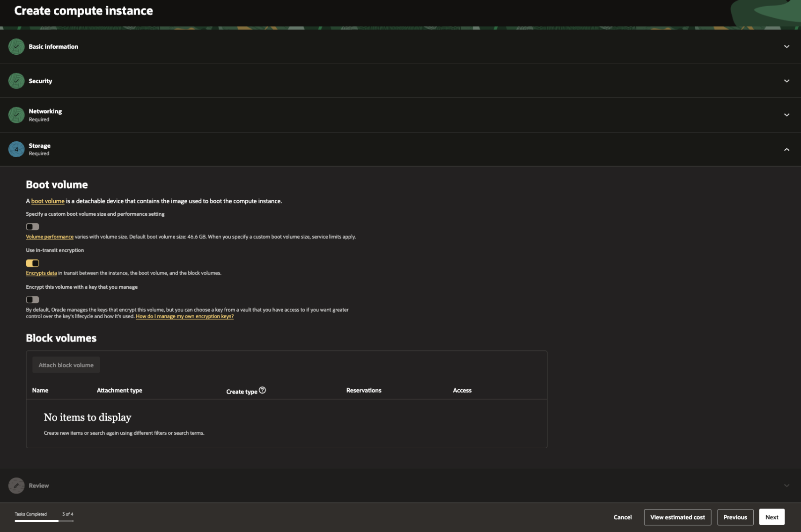Click the Boot volume heading
The height and width of the screenshot is (532, 801).
(57, 185)
